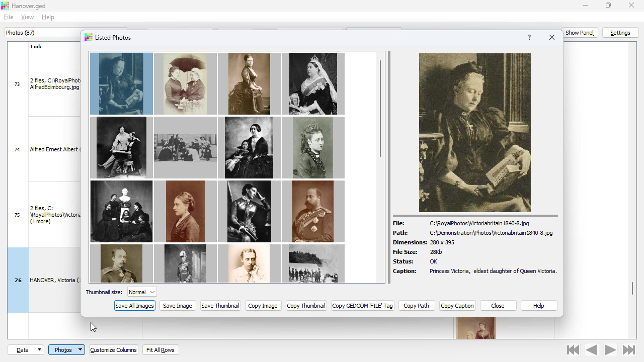Select thumbnail of group at snowy waterfall

pos(313,263)
